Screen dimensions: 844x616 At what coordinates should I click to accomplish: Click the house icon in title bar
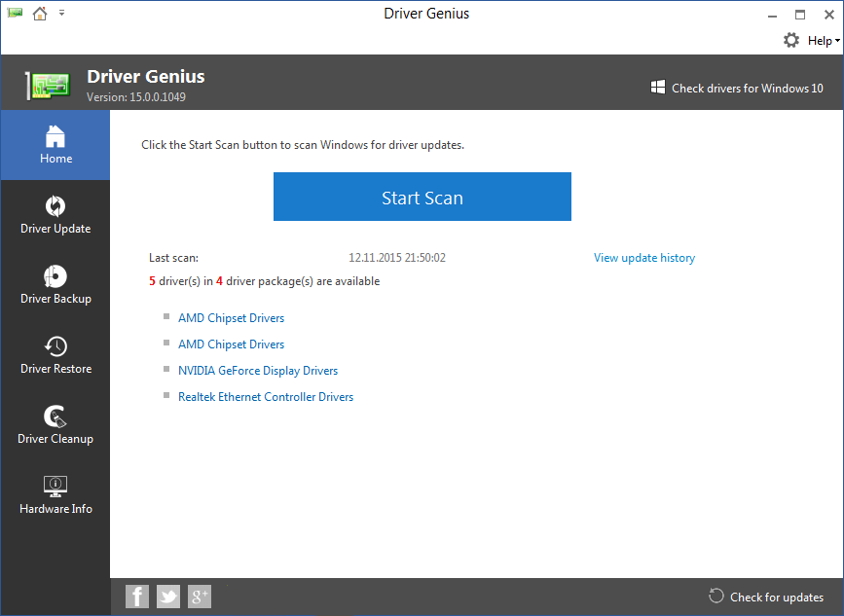click(40, 13)
